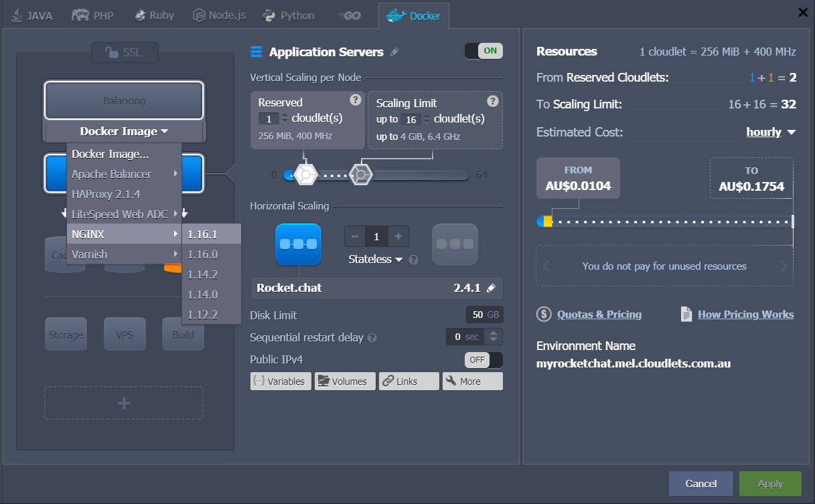815x504 pixels.
Task: Click the VPS node block
Action: coord(125,335)
